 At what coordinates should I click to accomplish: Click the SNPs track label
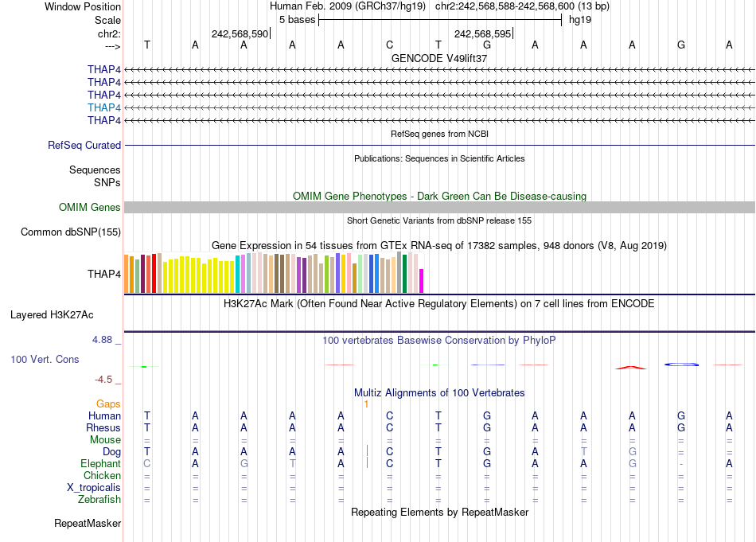[107, 183]
